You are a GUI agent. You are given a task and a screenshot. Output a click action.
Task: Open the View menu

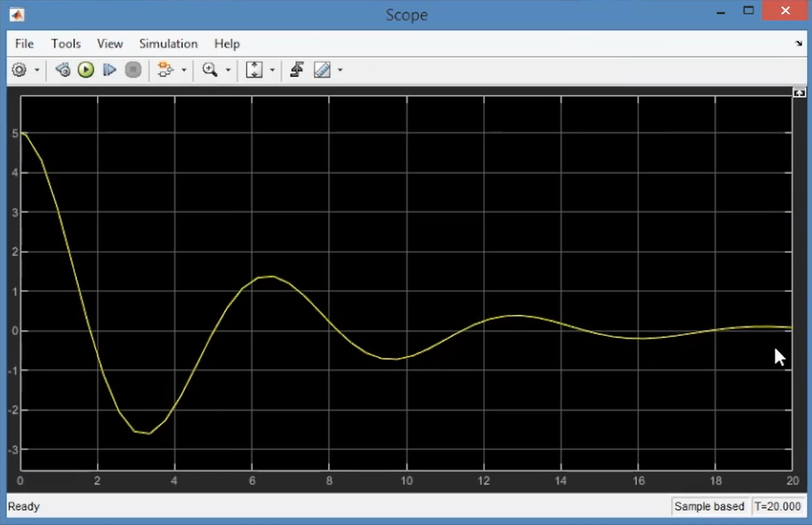[110, 43]
